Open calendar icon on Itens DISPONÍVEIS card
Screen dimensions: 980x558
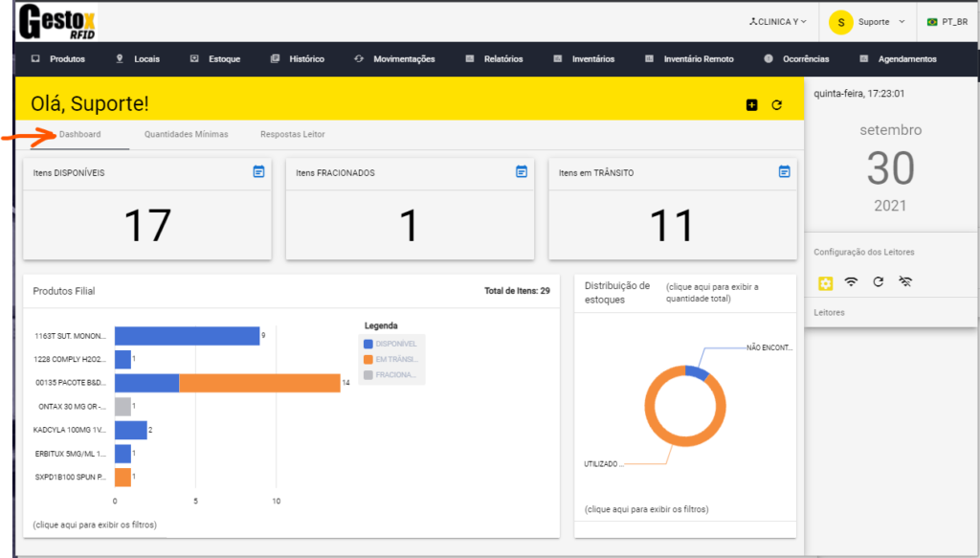click(258, 171)
